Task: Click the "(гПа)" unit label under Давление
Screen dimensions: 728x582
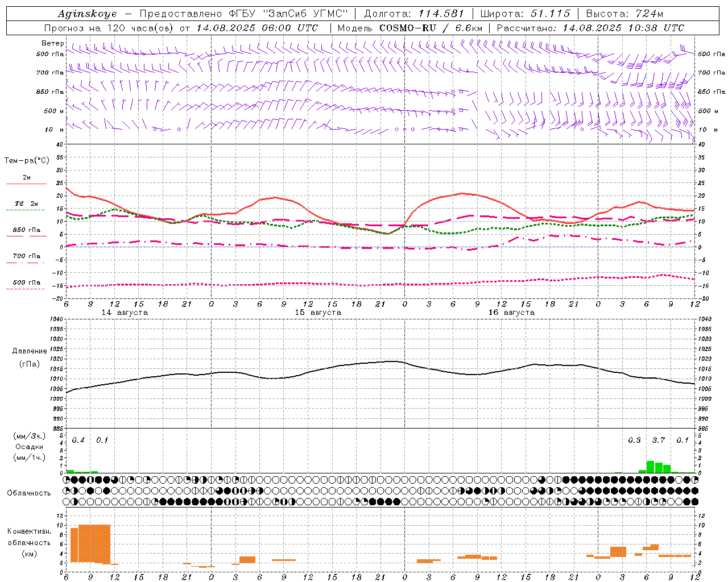Action: pyautogui.click(x=30, y=364)
